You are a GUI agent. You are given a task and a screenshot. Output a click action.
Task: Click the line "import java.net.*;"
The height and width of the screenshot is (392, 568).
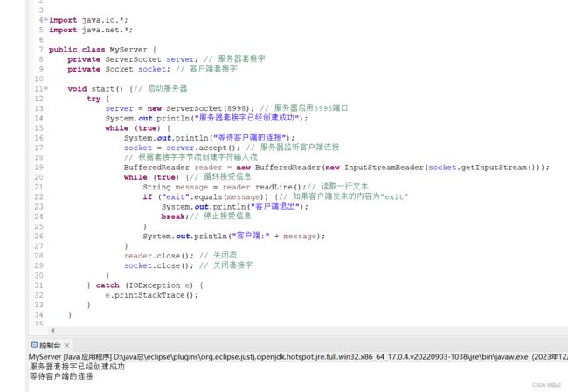coord(91,30)
